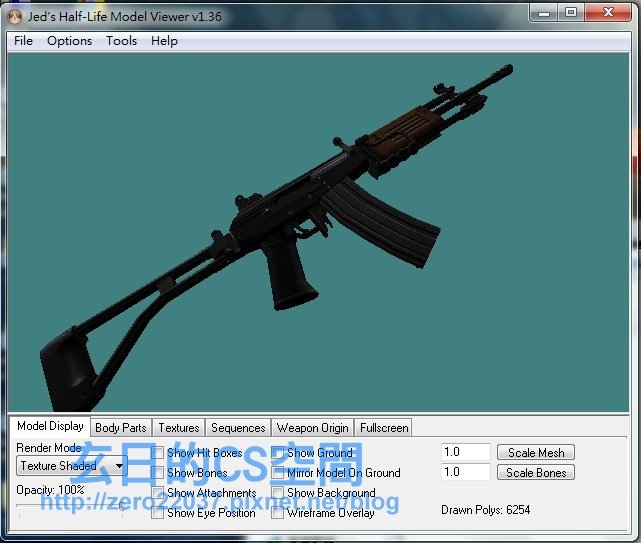Image resolution: width=641 pixels, height=543 pixels.
Task: Switch to the Sequences tab
Action: 238,428
